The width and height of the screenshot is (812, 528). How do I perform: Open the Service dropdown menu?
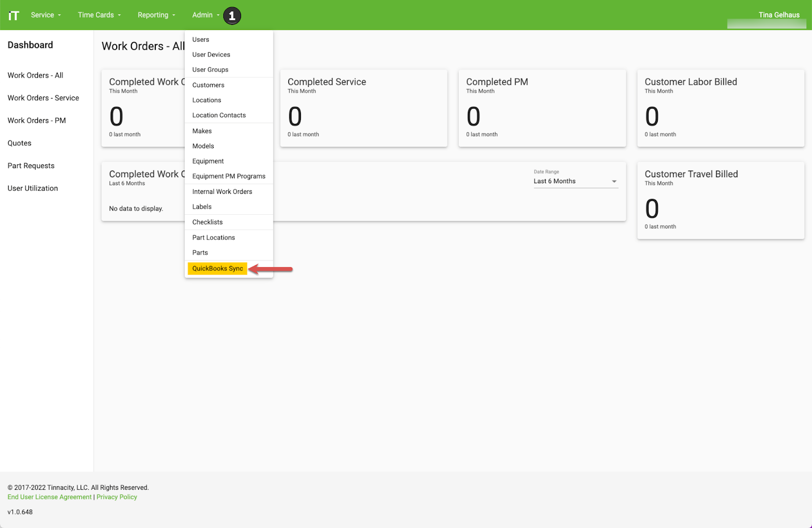tap(46, 15)
